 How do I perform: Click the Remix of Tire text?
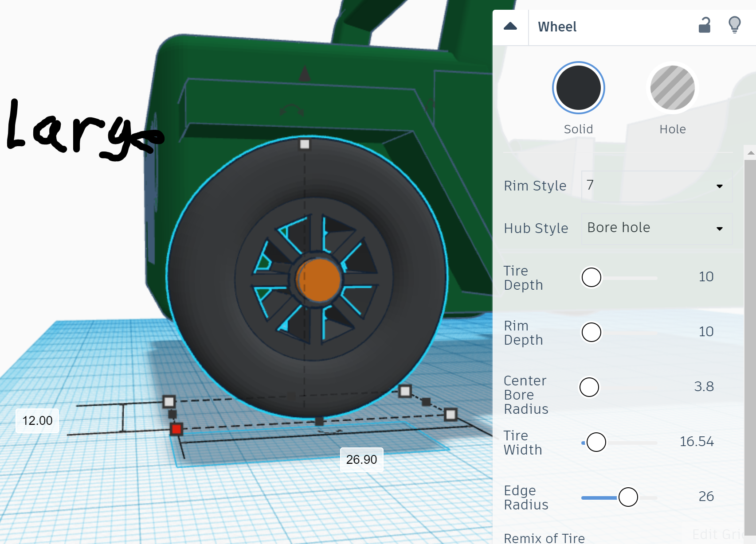544,538
